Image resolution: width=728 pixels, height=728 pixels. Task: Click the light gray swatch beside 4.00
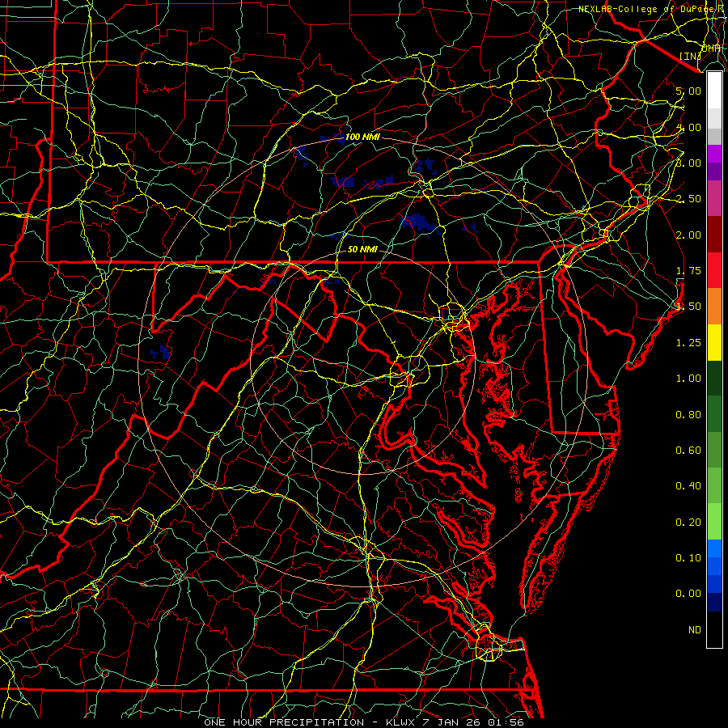(714, 118)
